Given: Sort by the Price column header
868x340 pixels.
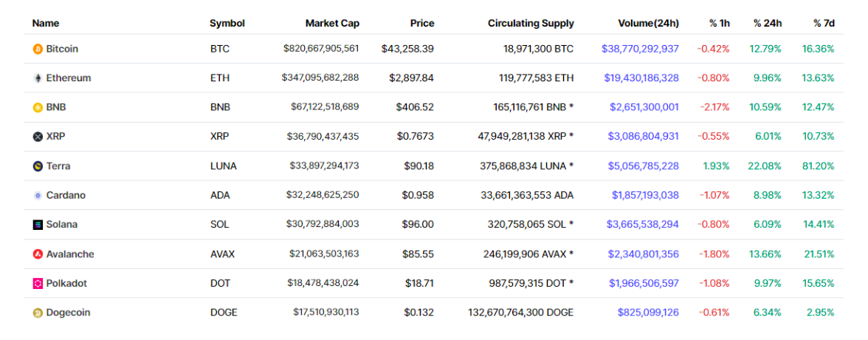Looking at the screenshot, I should 422,23.
